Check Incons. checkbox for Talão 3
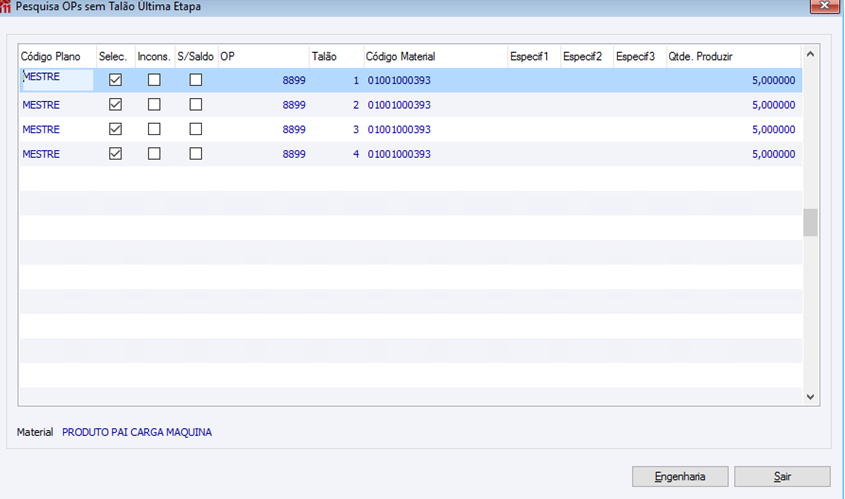Image resolution: width=845 pixels, height=499 pixels. pyautogui.click(x=154, y=129)
